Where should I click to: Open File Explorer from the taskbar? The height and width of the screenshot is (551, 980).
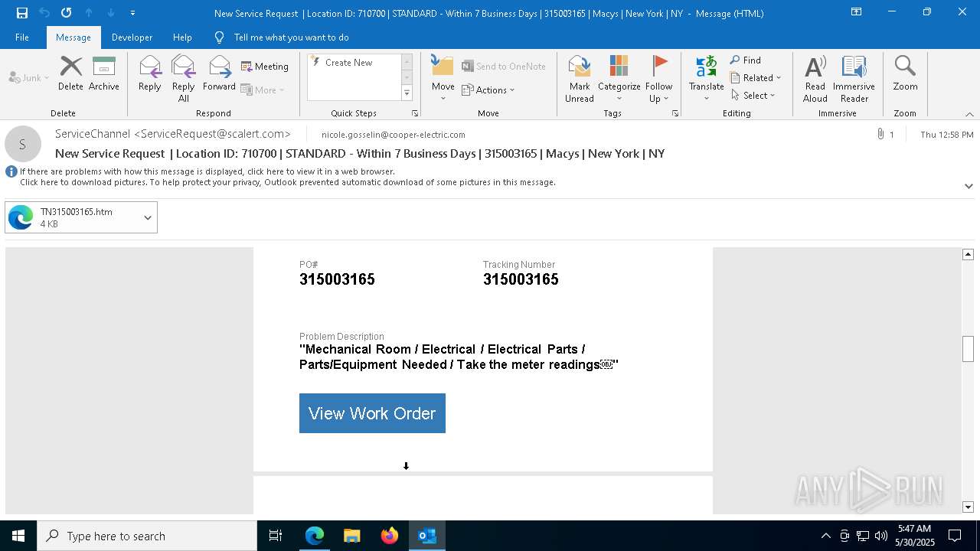(x=352, y=536)
